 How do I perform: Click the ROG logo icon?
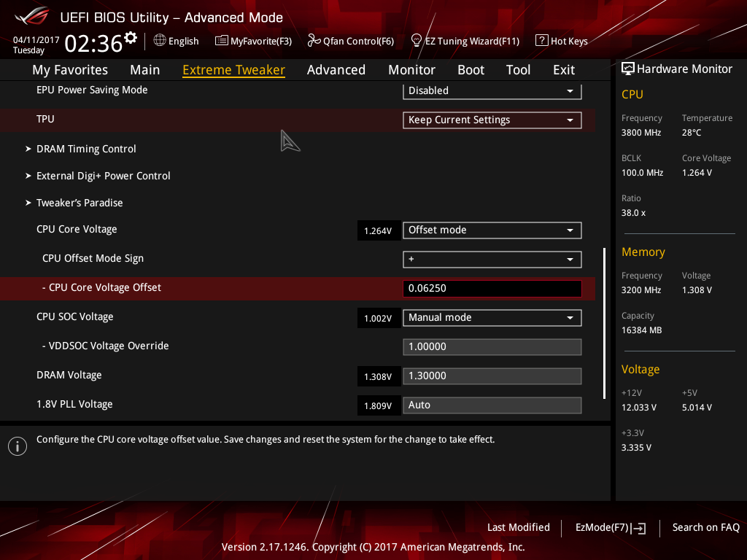click(32, 16)
